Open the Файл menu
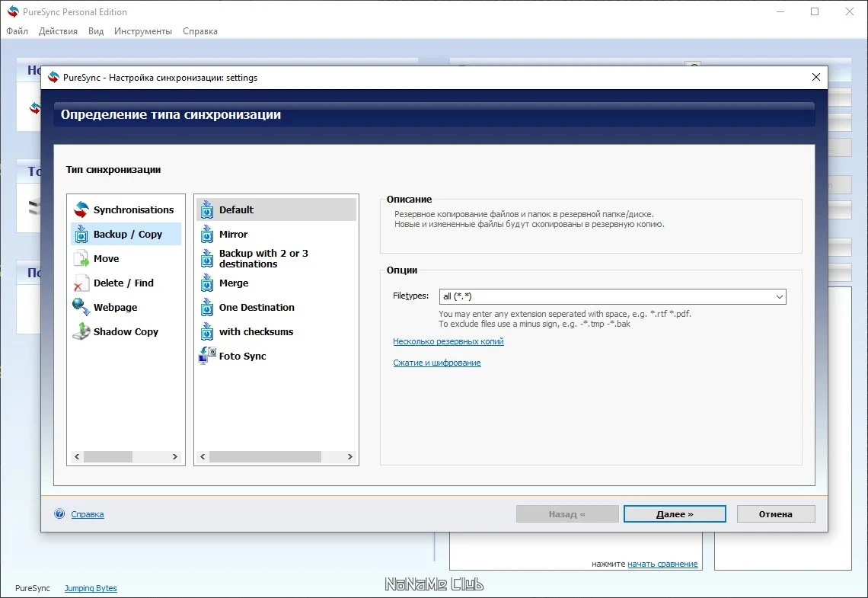The height and width of the screenshot is (598, 868). pyautogui.click(x=18, y=31)
